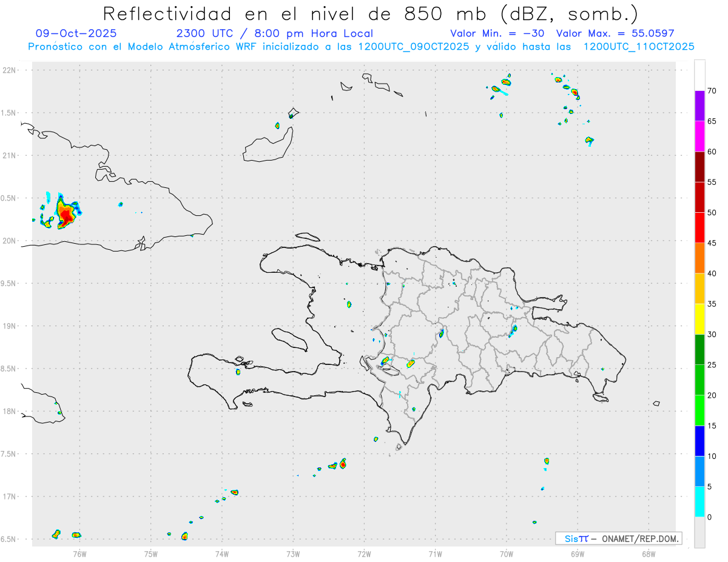Click the blue 10-15 dBZ color band
The image size is (728, 562).
(699, 441)
